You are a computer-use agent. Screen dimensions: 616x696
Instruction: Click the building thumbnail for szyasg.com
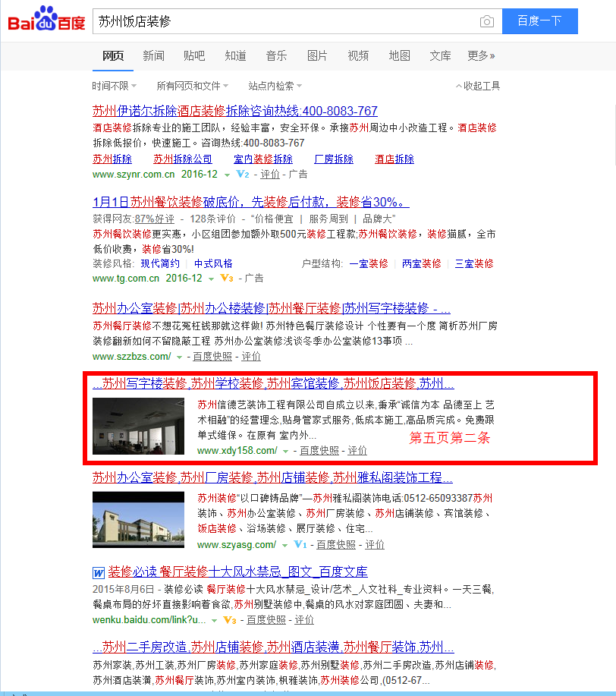138,520
